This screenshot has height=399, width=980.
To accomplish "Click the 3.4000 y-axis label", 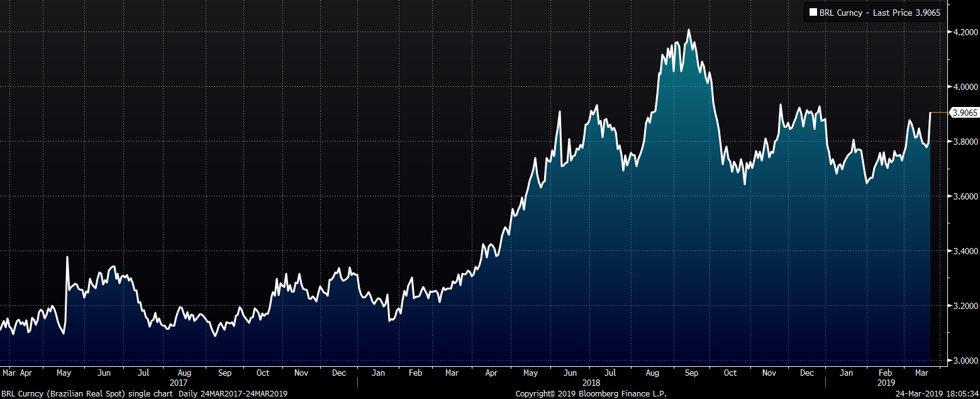I will point(965,251).
